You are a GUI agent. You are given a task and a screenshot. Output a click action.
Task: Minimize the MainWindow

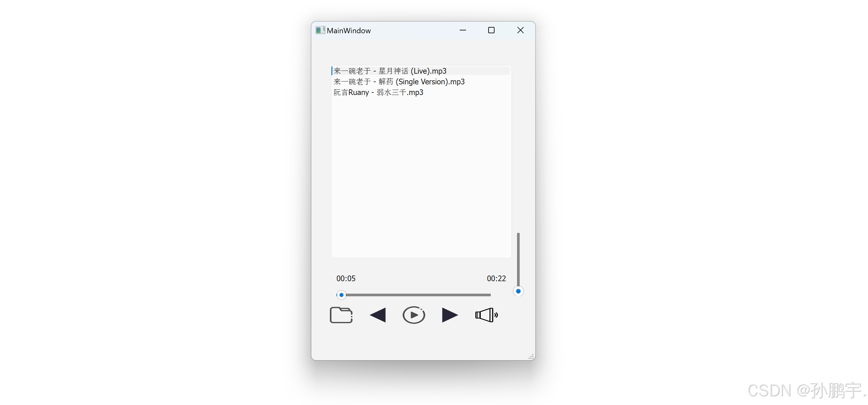click(x=463, y=30)
